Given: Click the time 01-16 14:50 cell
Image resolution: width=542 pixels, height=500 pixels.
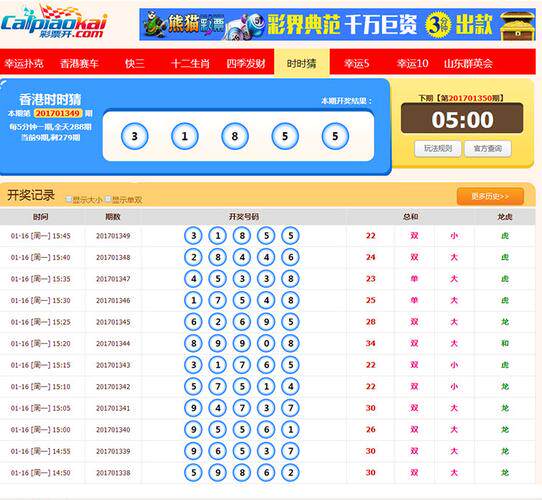Looking at the screenshot, I should point(40,473).
